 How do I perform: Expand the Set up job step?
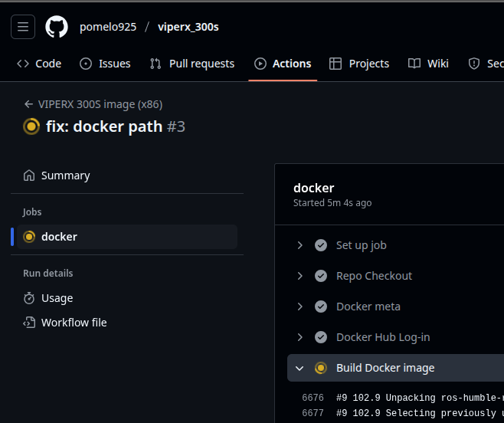(299, 245)
